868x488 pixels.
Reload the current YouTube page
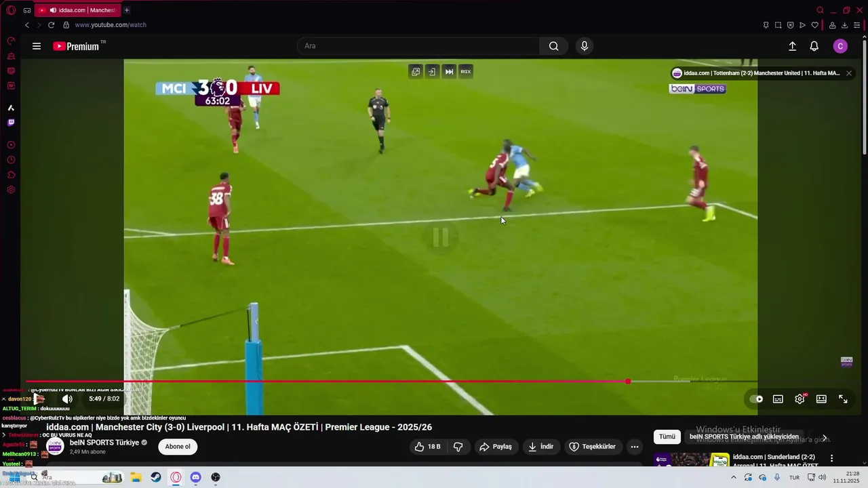tap(51, 25)
